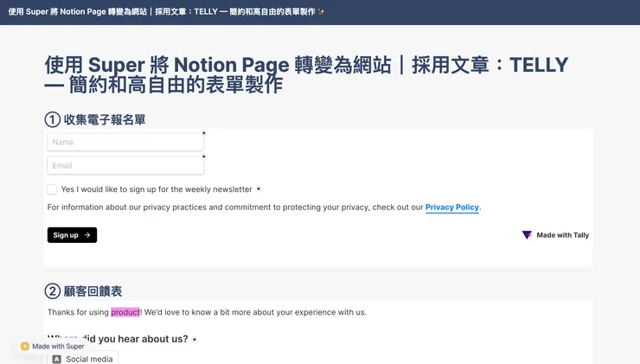Click the highlighted word product
The width and height of the screenshot is (640, 364).
point(125,312)
